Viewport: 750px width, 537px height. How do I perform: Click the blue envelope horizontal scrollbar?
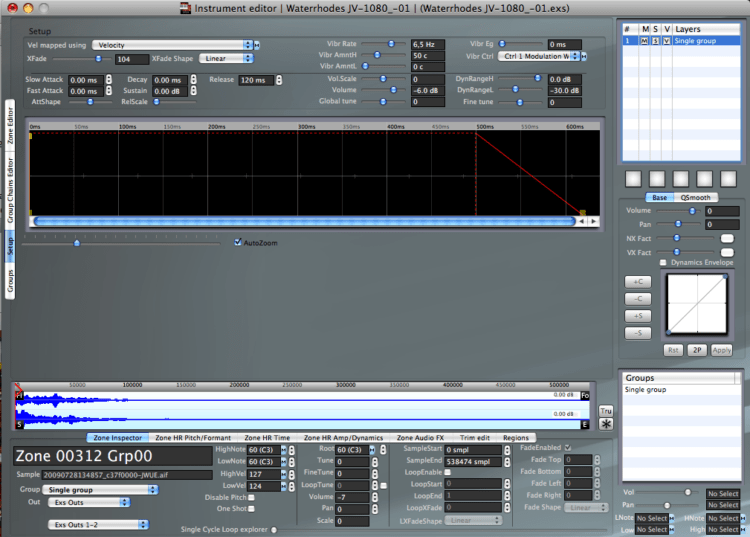pyautogui.click(x=304, y=221)
